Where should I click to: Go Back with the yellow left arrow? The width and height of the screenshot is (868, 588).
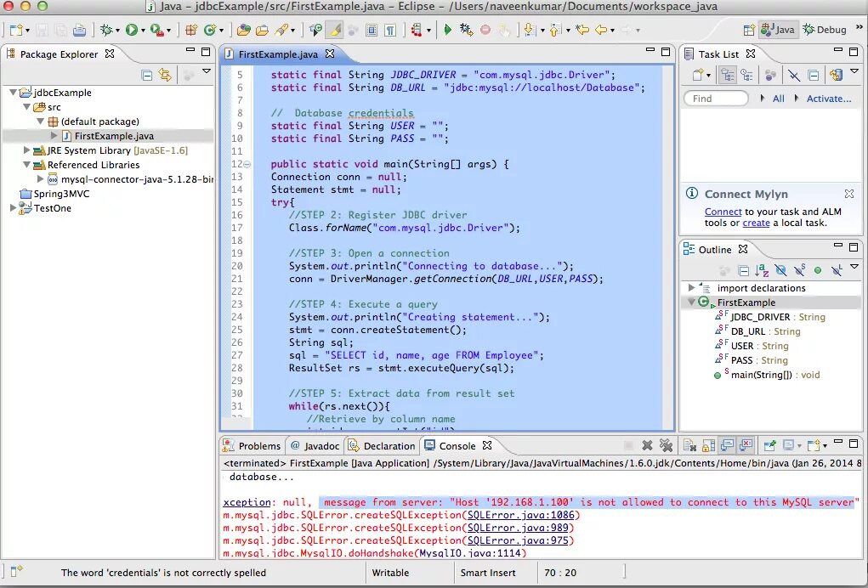coord(601,30)
